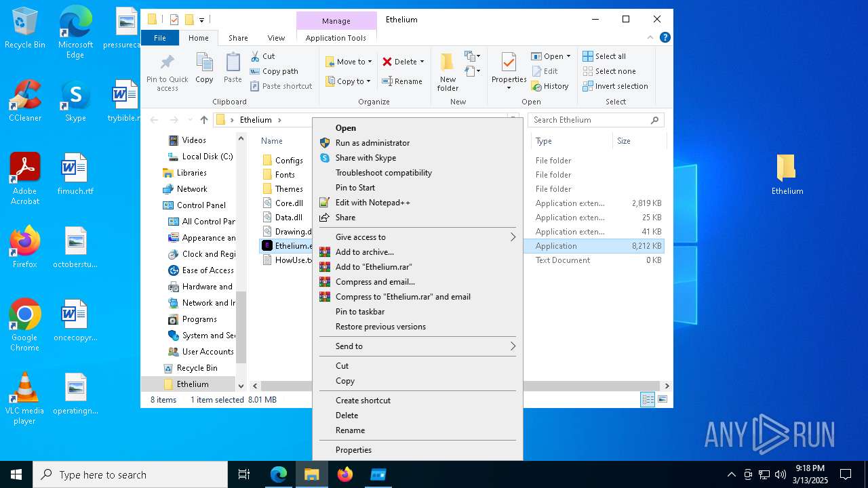Viewport: 868px width, 488px height.
Task: Open Task View on taskbar
Action: coord(244,474)
